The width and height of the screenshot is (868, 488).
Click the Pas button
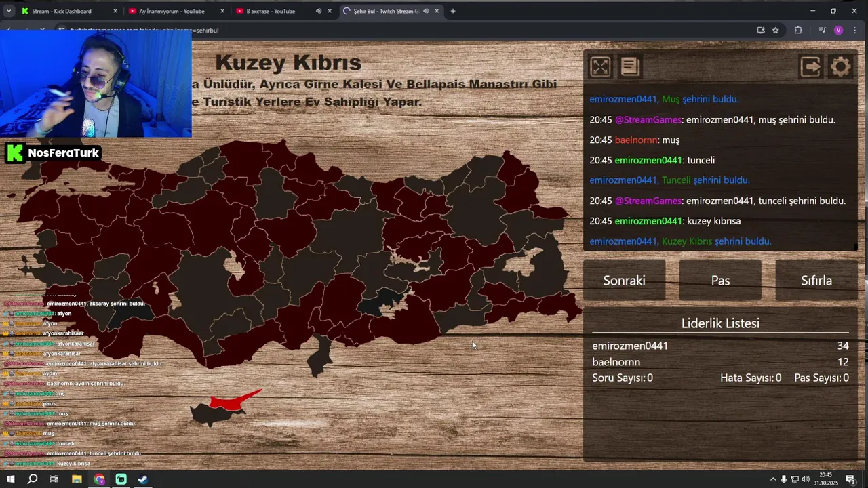720,280
